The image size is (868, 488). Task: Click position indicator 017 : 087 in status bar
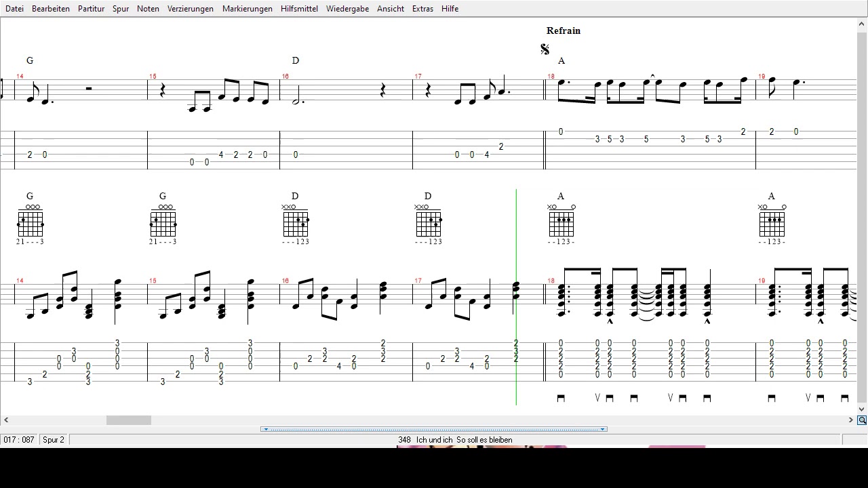click(x=19, y=440)
